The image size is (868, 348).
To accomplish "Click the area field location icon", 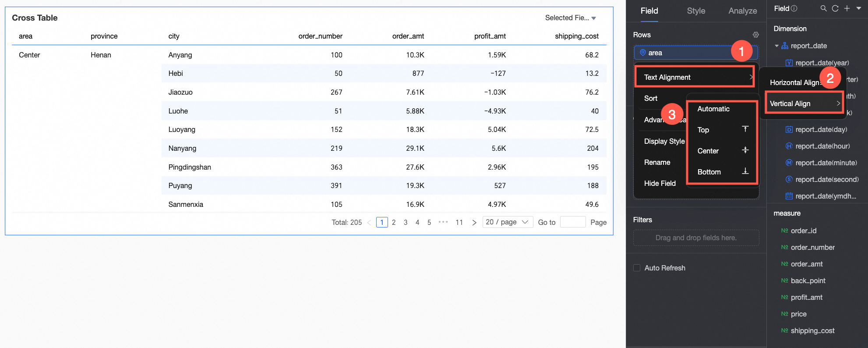I will (643, 53).
